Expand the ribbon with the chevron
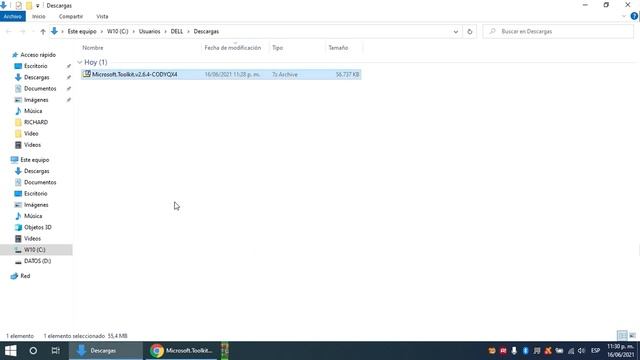The image size is (640, 360). (623, 16)
